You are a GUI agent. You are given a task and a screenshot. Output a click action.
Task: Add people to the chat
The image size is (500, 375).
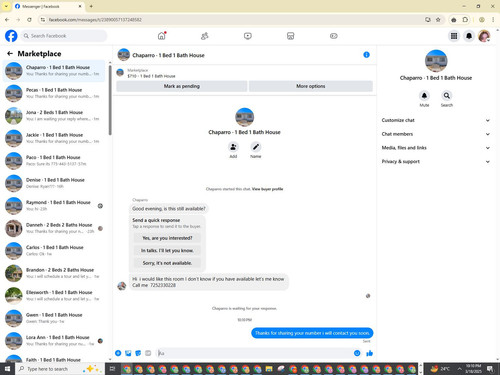pyautogui.click(x=233, y=147)
